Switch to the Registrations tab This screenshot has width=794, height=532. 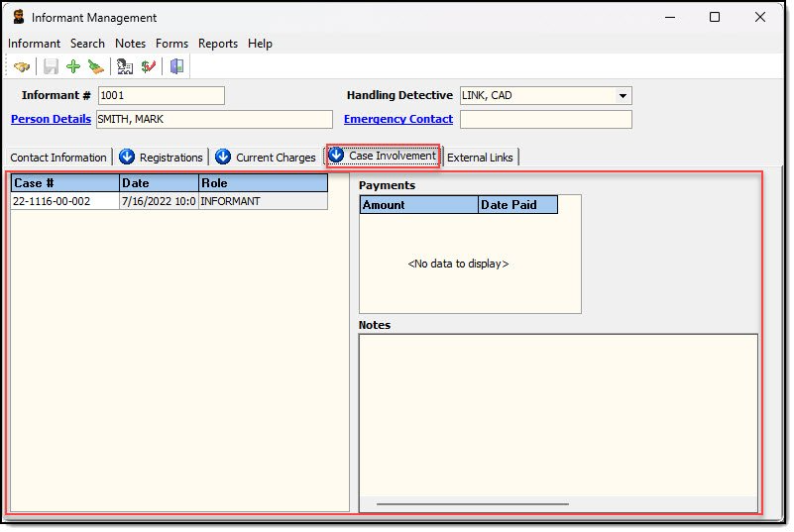tap(162, 158)
